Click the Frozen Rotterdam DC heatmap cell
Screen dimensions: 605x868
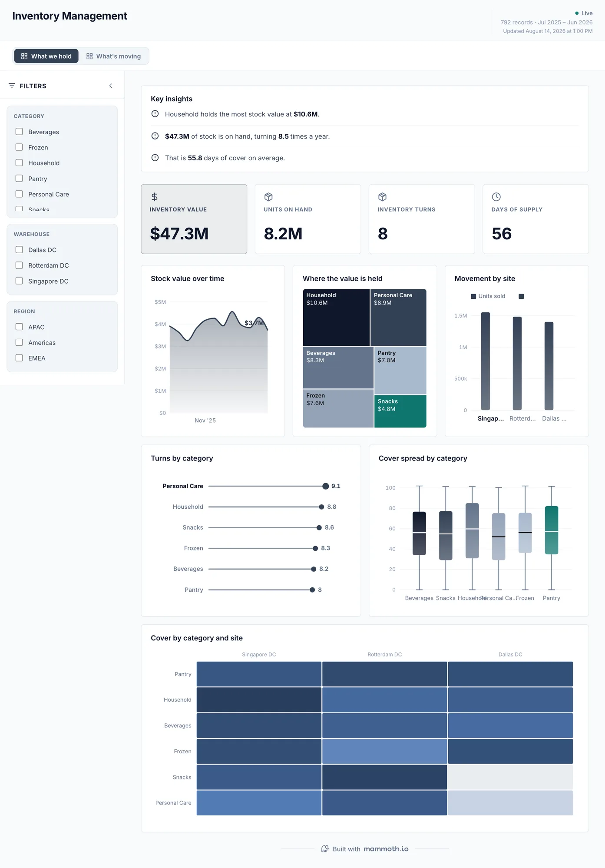click(x=385, y=751)
